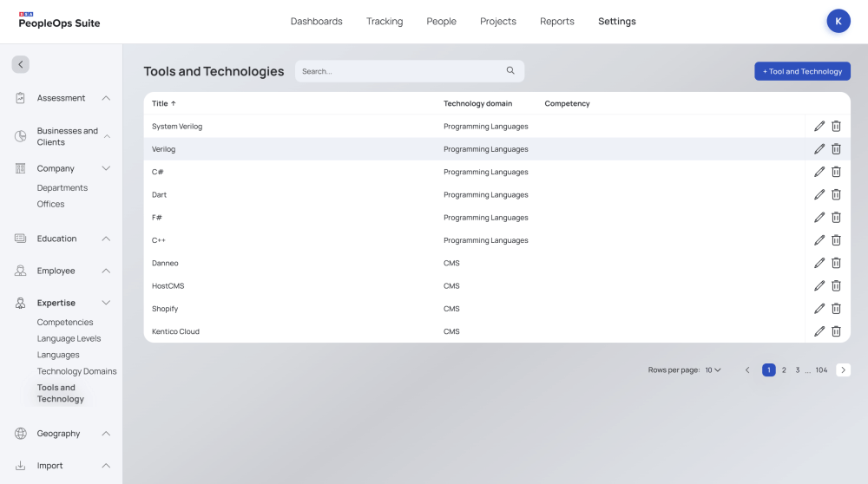Edit the C++ technology
This screenshot has width=868, height=484.
point(819,240)
